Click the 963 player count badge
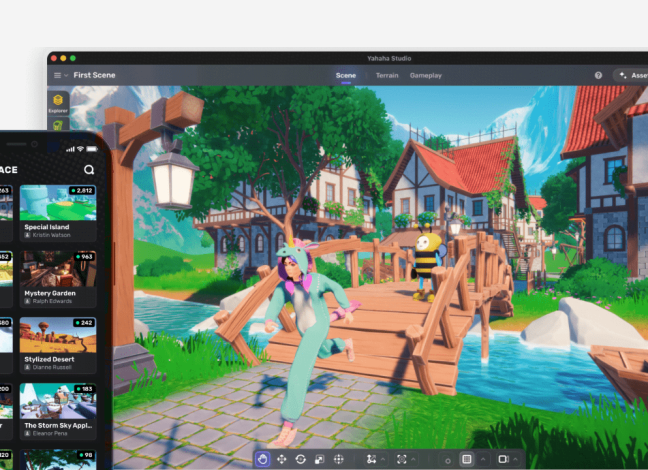This screenshot has width=648, height=470. tap(84, 257)
